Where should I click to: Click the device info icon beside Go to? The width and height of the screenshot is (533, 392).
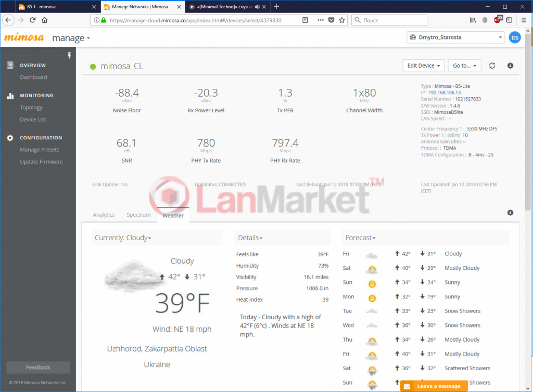tap(510, 66)
